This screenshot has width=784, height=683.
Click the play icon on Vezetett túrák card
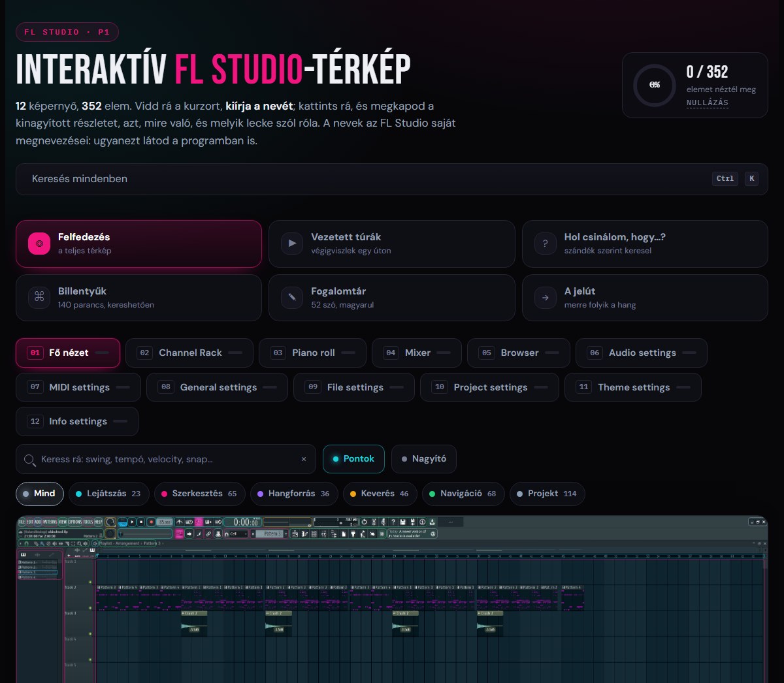[292, 244]
